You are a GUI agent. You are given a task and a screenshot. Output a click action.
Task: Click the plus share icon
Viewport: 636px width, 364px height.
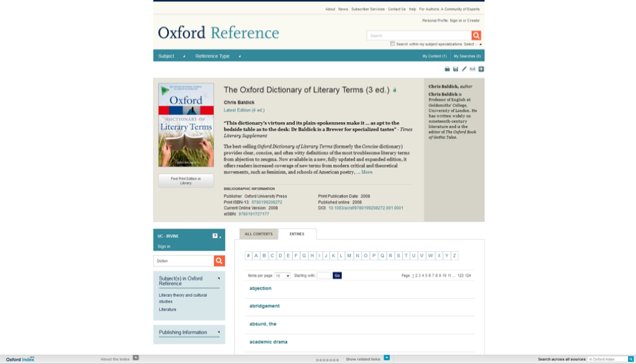481,69
